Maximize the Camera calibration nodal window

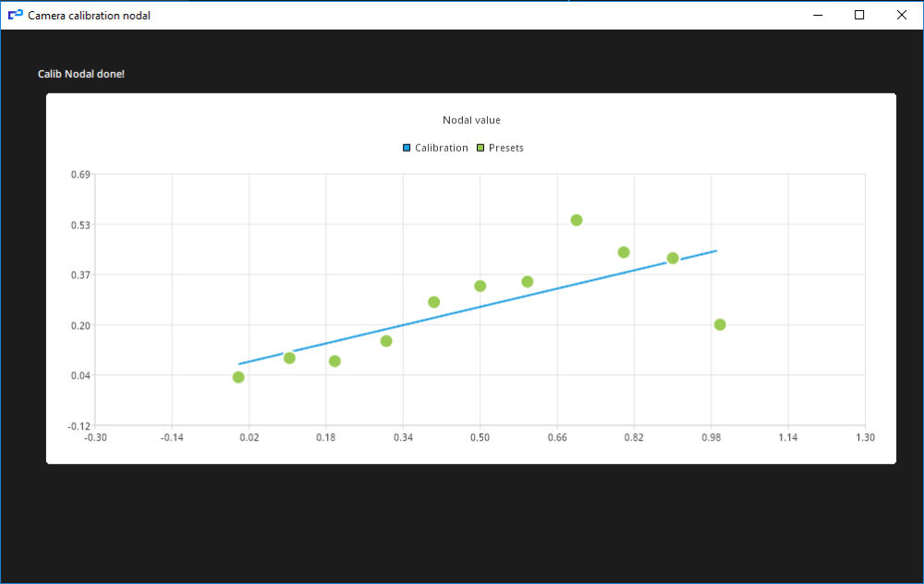859,16
